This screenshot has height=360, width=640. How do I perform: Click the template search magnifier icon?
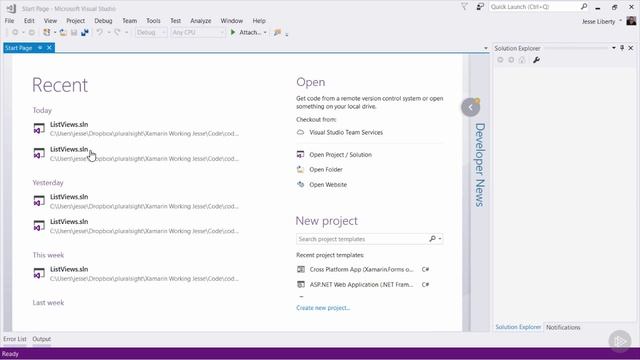tap(433, 239)
